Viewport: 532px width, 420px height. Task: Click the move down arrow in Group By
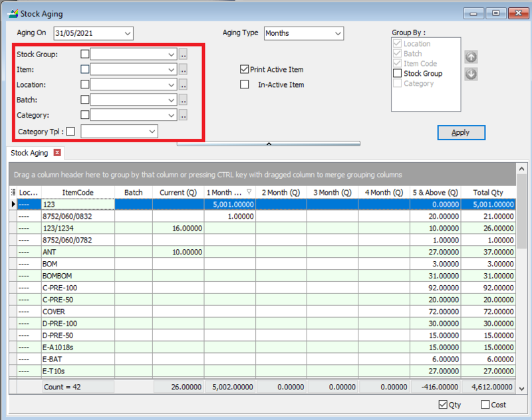[471, 74]
